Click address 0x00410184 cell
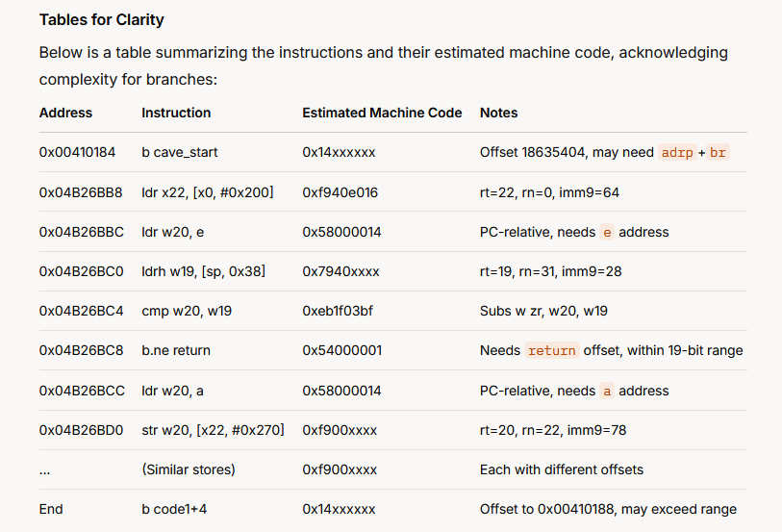The width and height of the screenshot is (782, 532). point(77,152)
